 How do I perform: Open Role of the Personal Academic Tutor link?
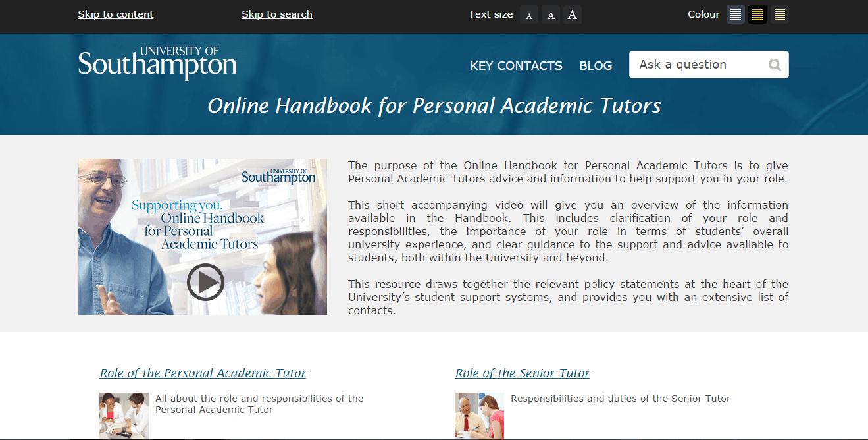(x=203, y=373)
